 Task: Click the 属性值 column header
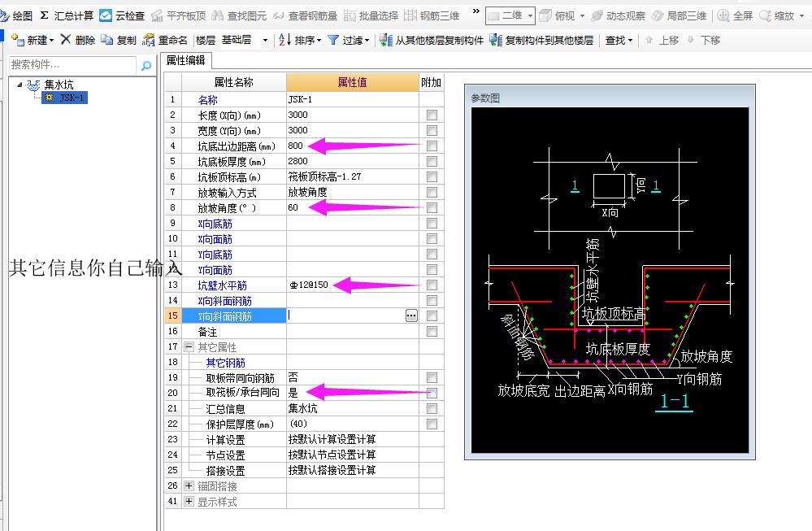[352, 82]
